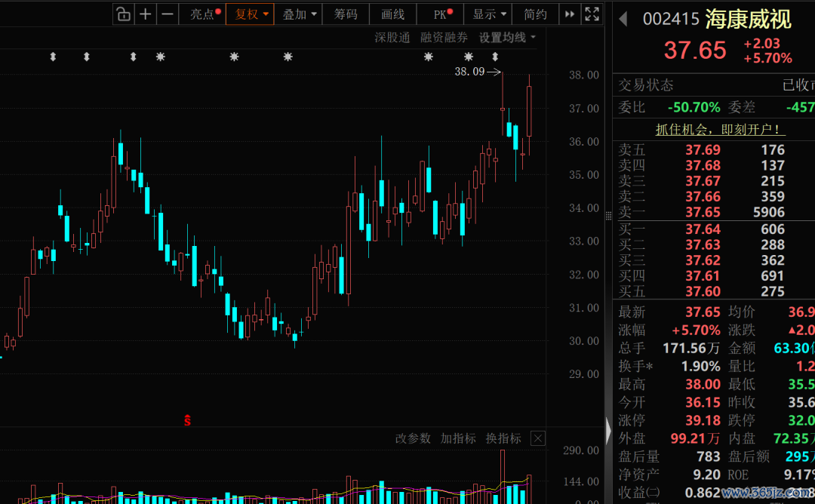
Task: Go back using arrow beside 002415
Action: click(x=623, y=19)
